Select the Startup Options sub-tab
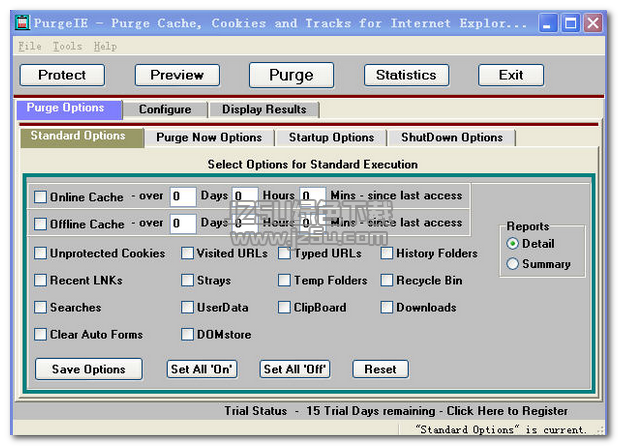The image size is (618, 446). [x=331, y=138]
